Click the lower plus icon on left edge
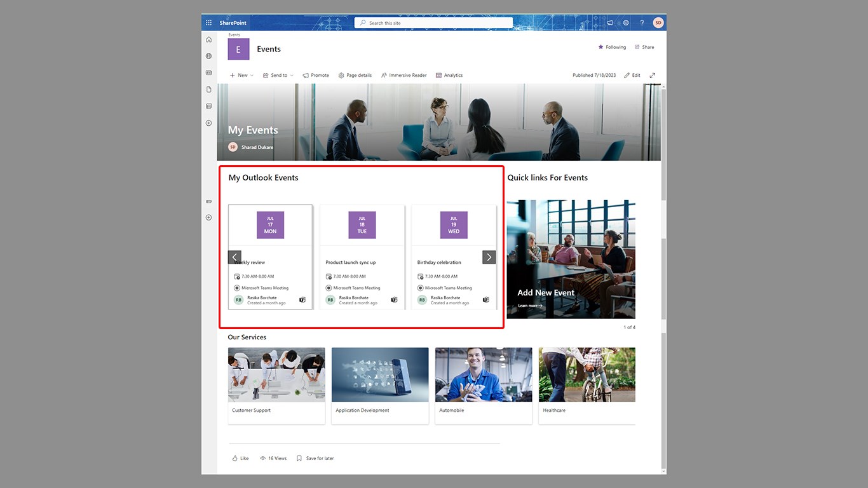The image size is (868, 488). pos(208,217)
